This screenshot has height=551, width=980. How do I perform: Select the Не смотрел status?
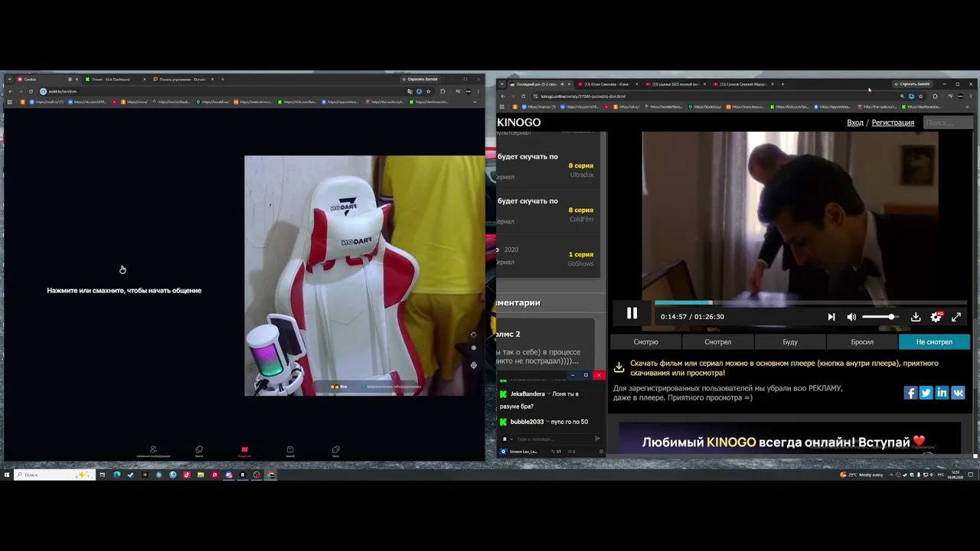(934, 342)
